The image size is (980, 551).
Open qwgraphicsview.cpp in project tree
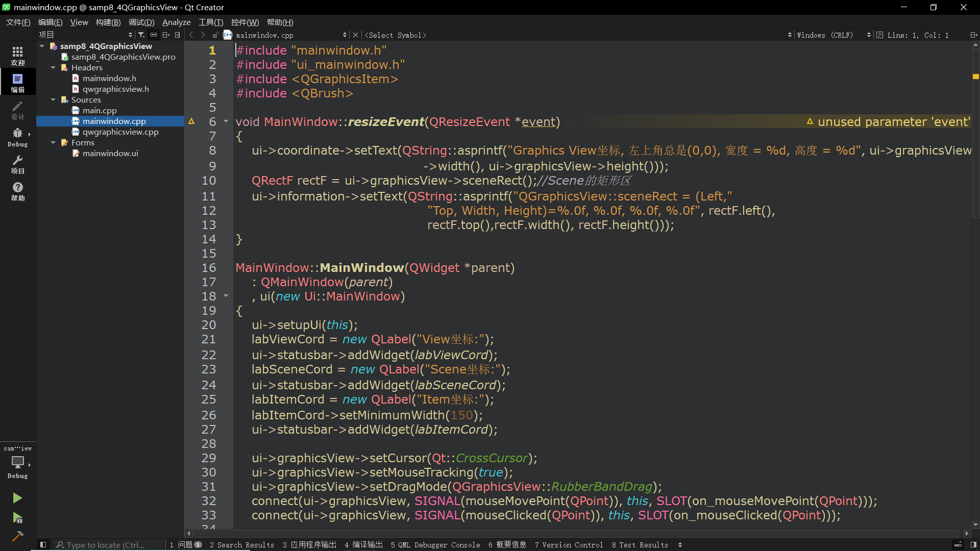(120, 132)
